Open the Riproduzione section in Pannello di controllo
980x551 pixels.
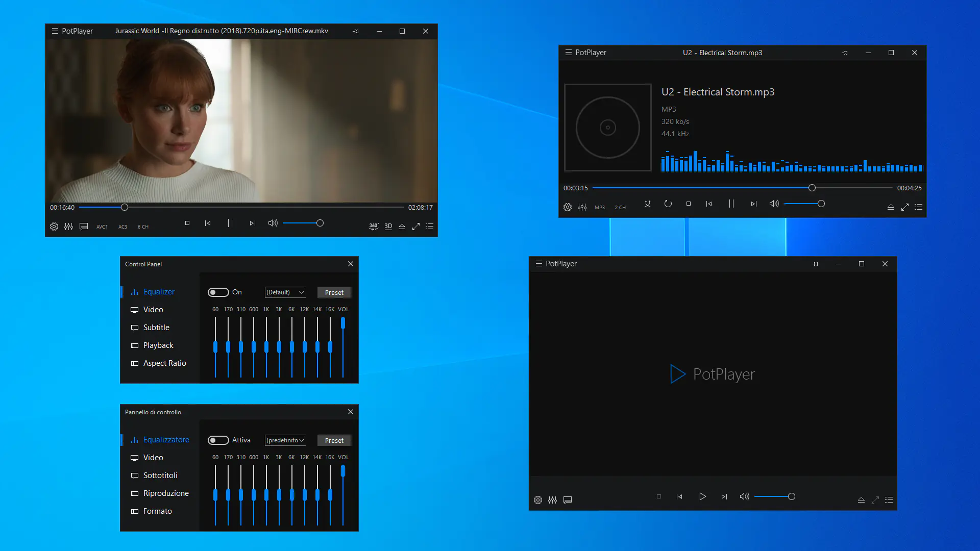(x=166, y=493)
